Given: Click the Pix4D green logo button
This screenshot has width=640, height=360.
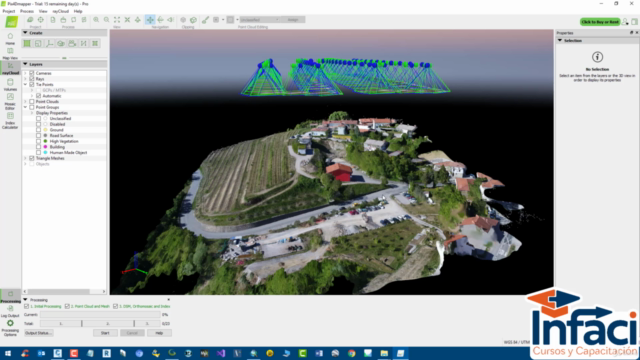Looking at the screenshot, I should pyautogui.click(x=11, y=22).
